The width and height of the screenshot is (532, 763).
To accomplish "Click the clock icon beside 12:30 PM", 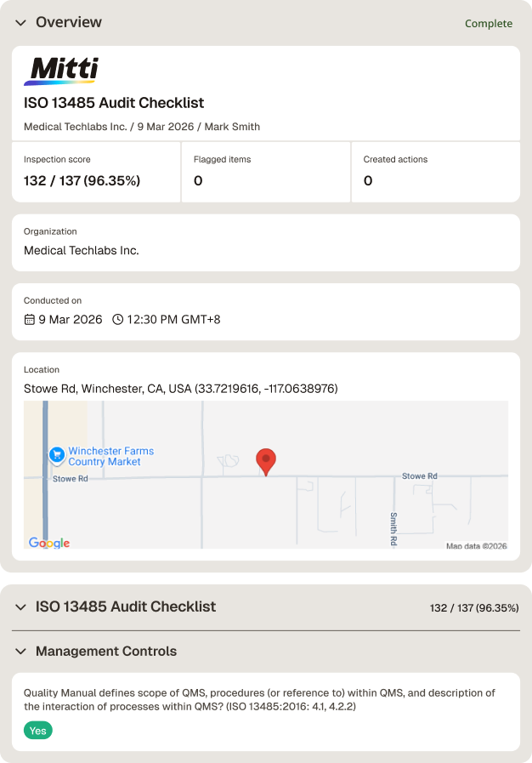I will point(117,320).
